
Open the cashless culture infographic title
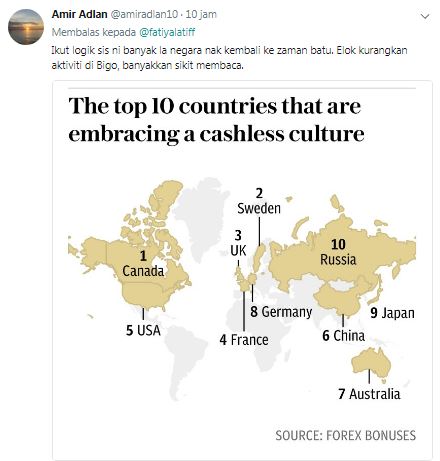coord(216,120)
